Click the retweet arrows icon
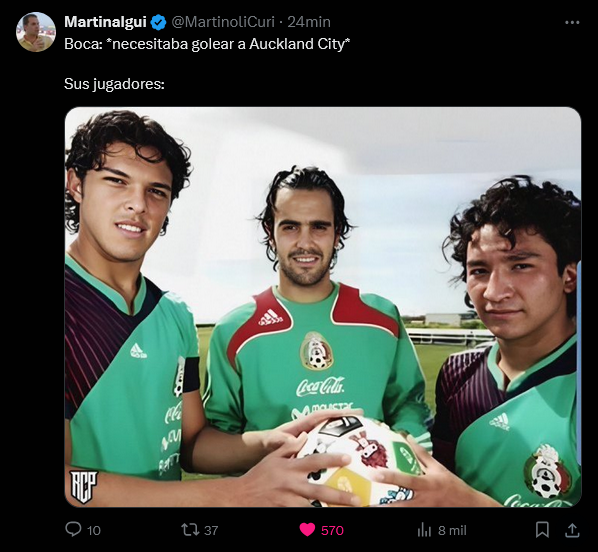Image resolution: width=598 pixels, height=552 pixels. (x=190, y=529)
